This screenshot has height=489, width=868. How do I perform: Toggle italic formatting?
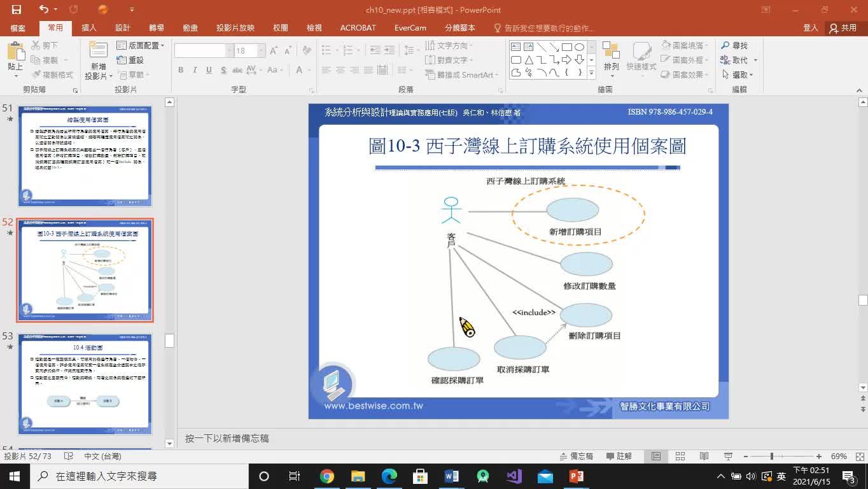[x=195, y=70]
